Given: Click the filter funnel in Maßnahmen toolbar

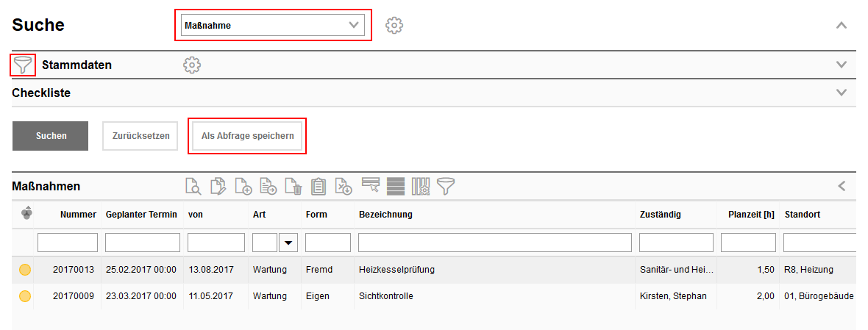Looking at the screenshot, I should click(446, 187).
